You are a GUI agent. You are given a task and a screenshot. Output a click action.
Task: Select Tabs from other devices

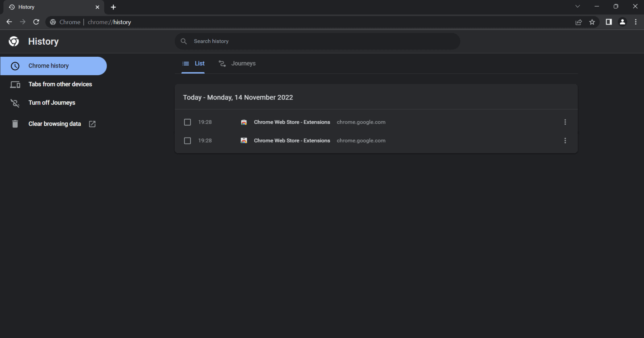(x=60, y=84)
